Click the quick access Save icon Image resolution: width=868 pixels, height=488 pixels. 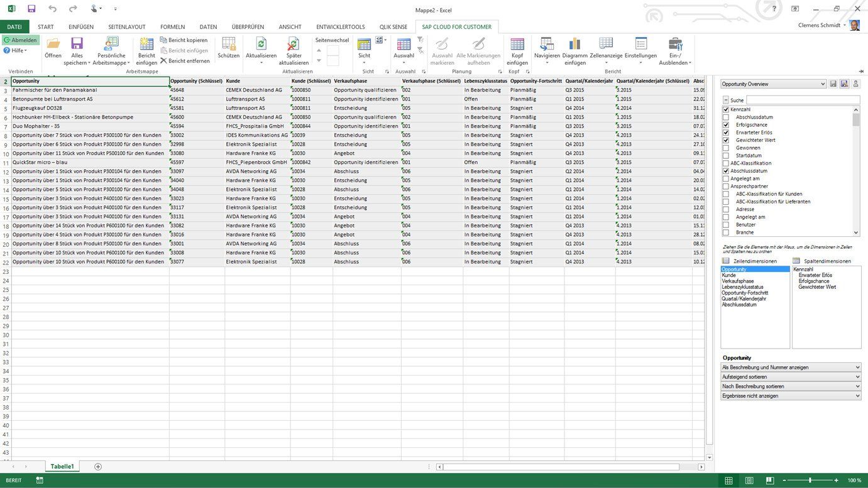(x=31, y=9)
